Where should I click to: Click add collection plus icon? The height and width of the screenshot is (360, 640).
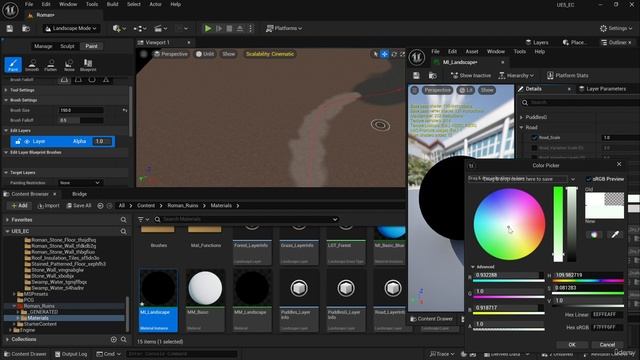[x=113, y=339]
